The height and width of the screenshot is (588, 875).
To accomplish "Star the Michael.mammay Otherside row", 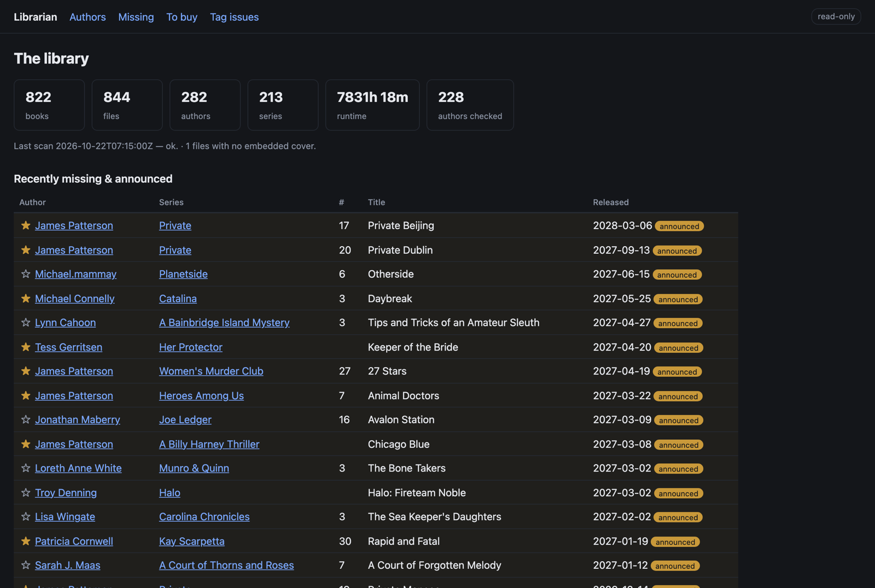I will tap(26, 274).
